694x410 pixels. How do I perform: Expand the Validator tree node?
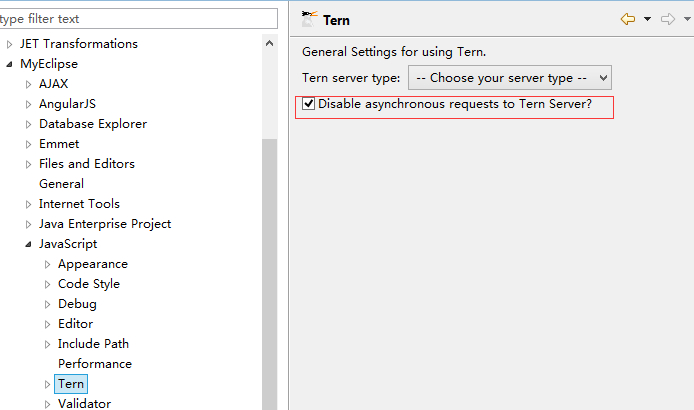(x=48, y=404)
